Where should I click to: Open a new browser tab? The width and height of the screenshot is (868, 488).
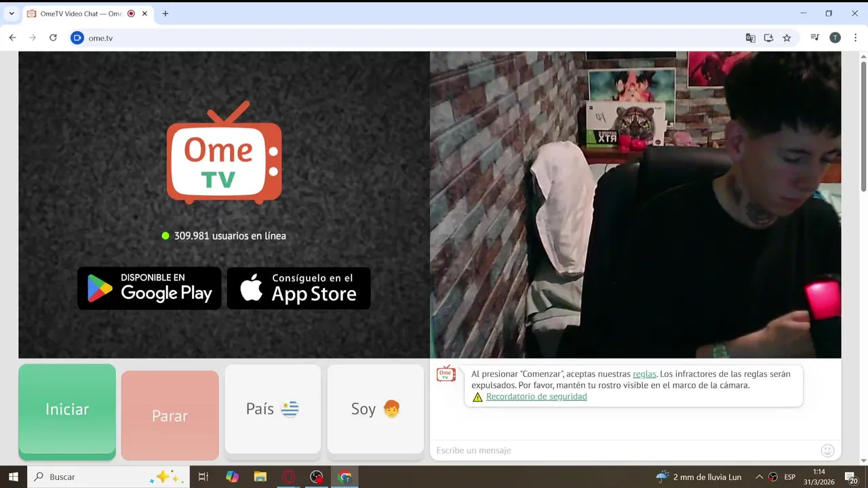coord(165,14)
